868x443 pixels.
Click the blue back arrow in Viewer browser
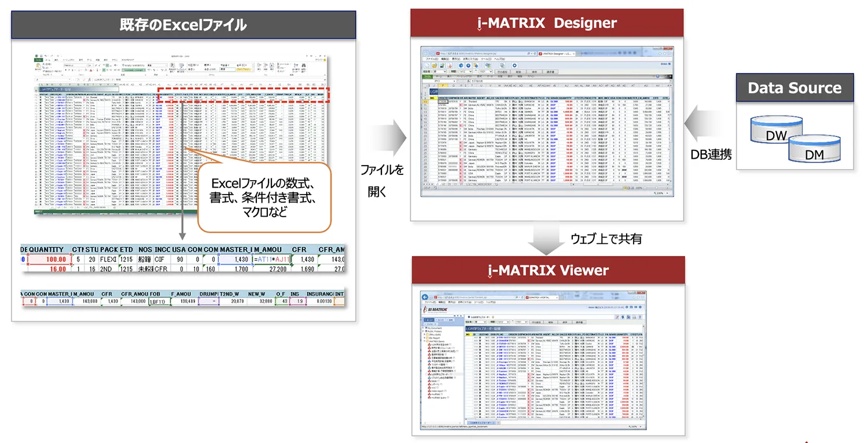point(425,297)
